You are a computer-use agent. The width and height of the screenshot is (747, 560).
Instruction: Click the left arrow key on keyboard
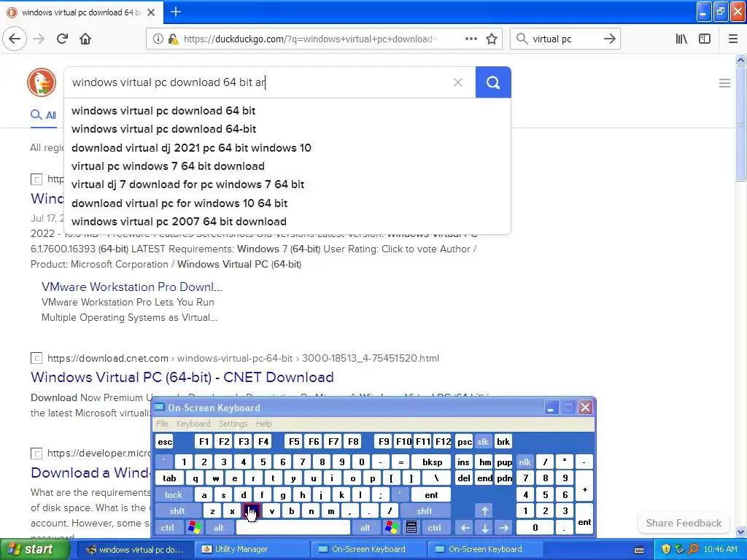pos(465,528)
